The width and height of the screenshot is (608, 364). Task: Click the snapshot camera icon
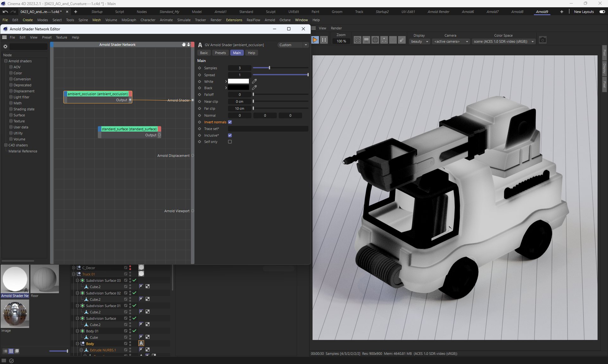tap(542, 40)
